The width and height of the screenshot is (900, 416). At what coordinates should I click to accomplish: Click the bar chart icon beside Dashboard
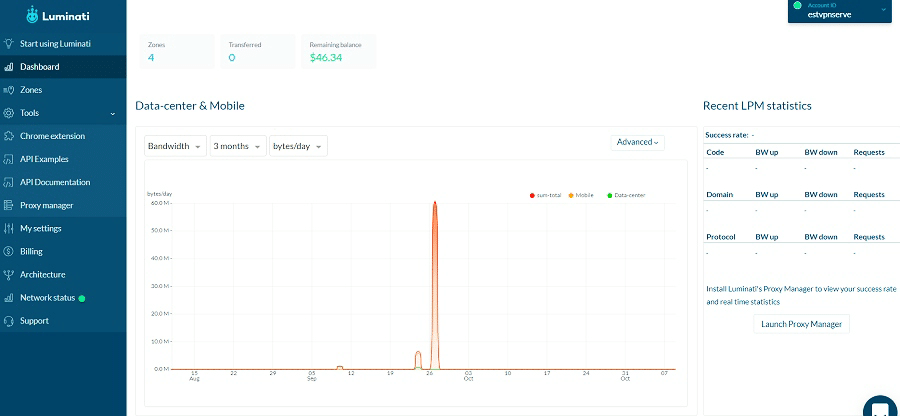click(x=9, y=67)
